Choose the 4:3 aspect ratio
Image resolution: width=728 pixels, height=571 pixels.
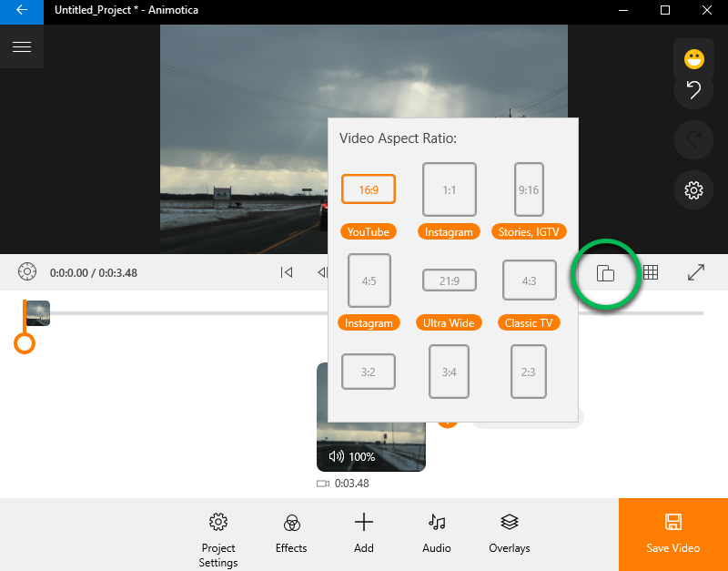530,280
